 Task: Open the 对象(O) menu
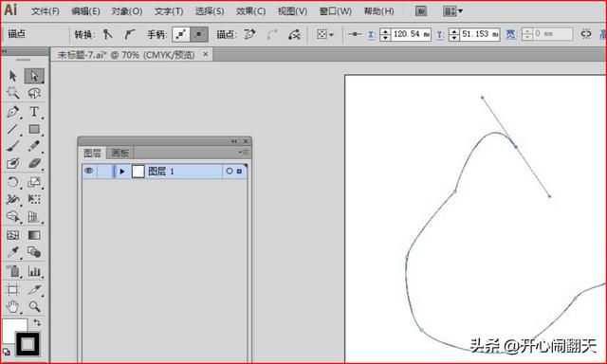click(127, 11)
